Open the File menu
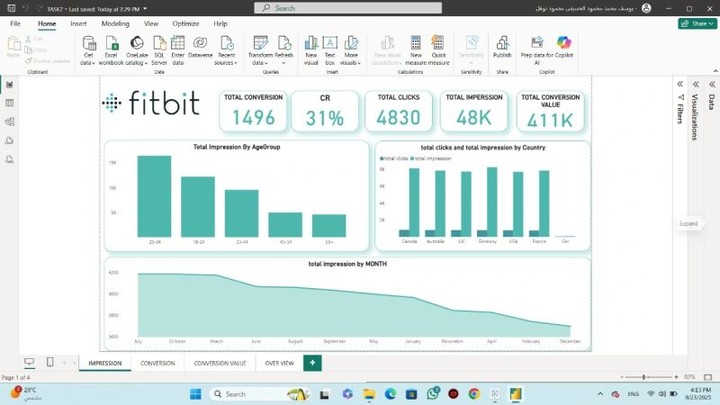The width and height of the screenshot is (720, 405). coord(15,23)
